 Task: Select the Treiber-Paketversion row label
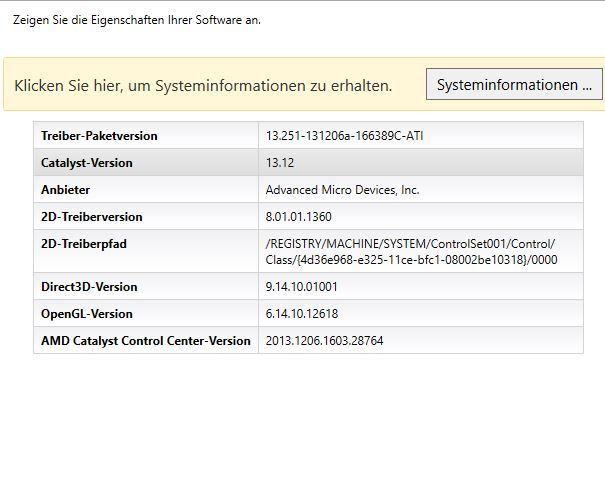(99, 136)
